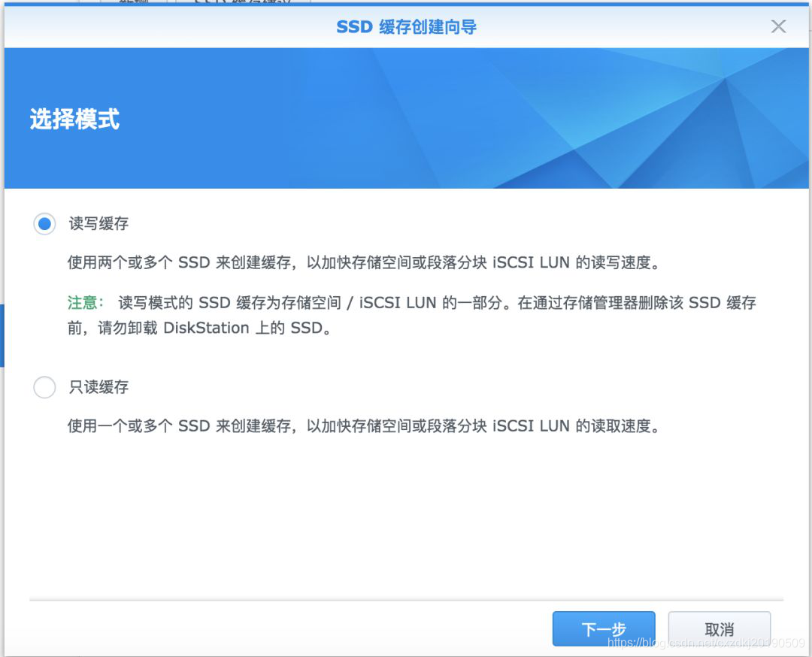Click the 取消 button to abort
Viewport: 812px width, 657px height.
coord(719,628)
